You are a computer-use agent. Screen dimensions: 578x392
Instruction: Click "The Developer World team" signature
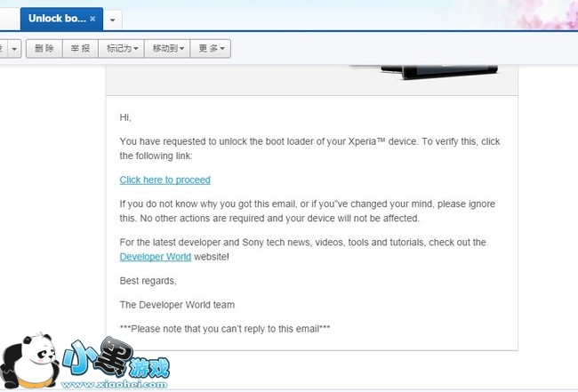pyautogui.click(x=177, y=305)
